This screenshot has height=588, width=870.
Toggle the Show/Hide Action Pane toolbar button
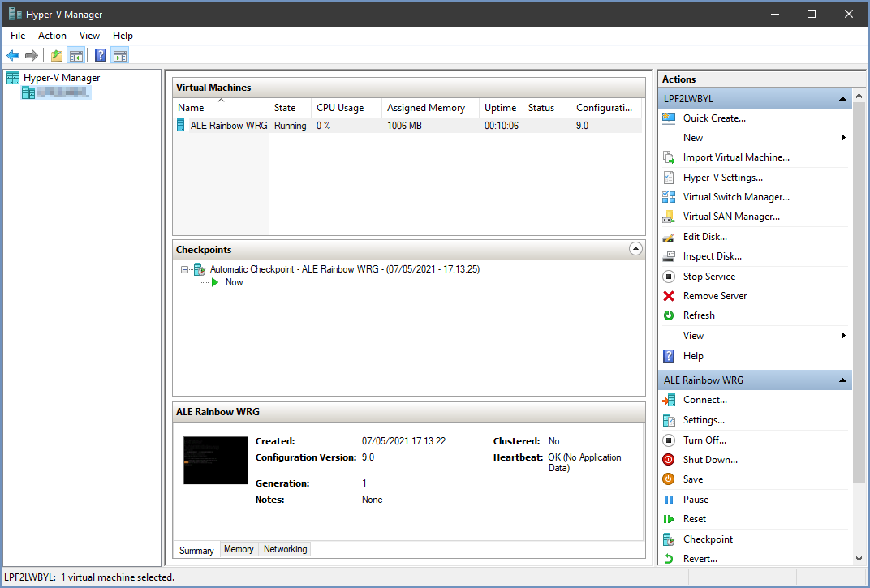120,55
